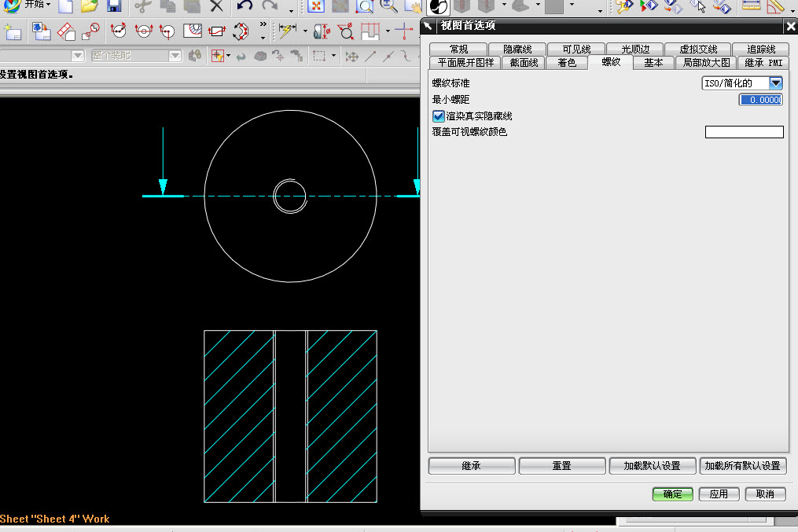Screen dimensions: 798x532
Task: Switch to the 局部放大图 tab
Action: click(x=706, y=63)
